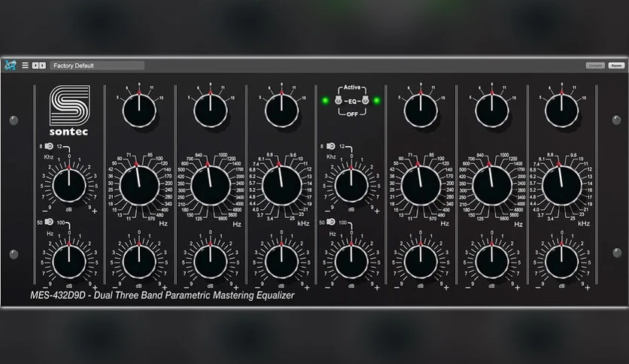Viewport: 629px width, 364px height.
Task: Click bandwidth knob above right channel 125-6800 Hz knob
Action: pos(492,111)
